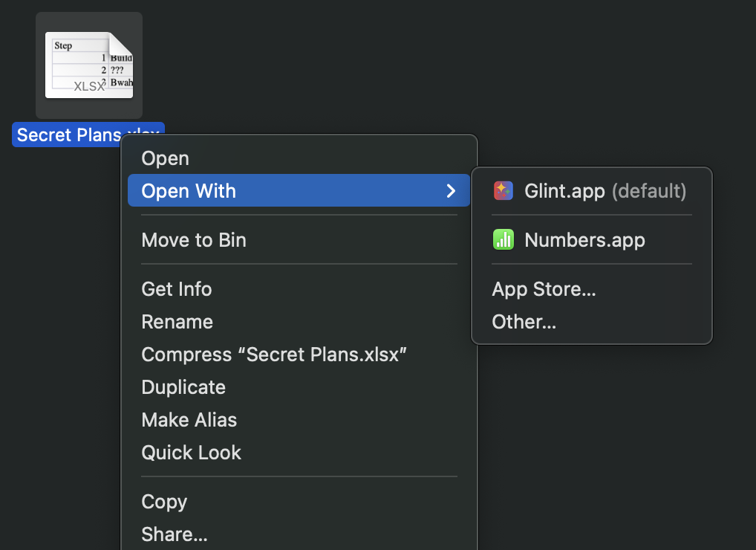Viewport: 756px width, 550px height.
Task: Open Get Info for the file
Action: click(x=177, y=289)
